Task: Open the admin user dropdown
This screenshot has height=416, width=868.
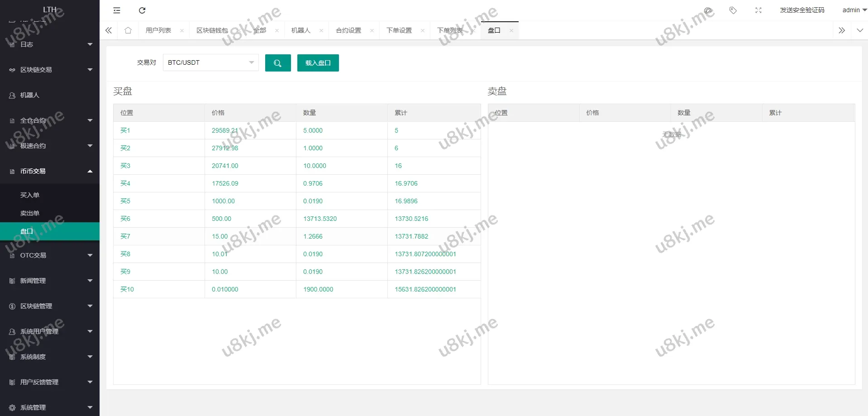Action: pyautogui.click(x=854, y=10)
